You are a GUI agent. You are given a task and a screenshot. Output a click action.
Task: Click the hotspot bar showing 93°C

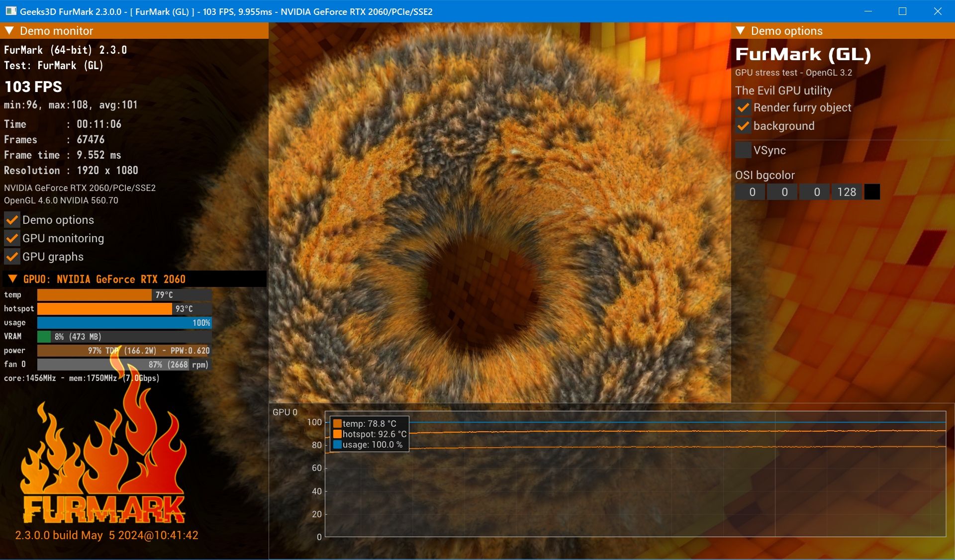click(124, 309)
